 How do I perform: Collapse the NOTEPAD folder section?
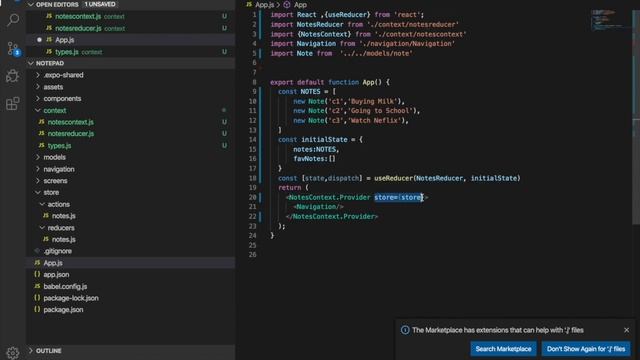(x=31, y=63)
